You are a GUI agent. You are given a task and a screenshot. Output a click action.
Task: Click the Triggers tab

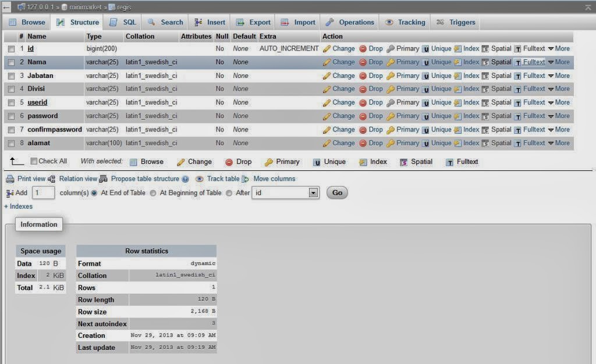tap(455, 23)
